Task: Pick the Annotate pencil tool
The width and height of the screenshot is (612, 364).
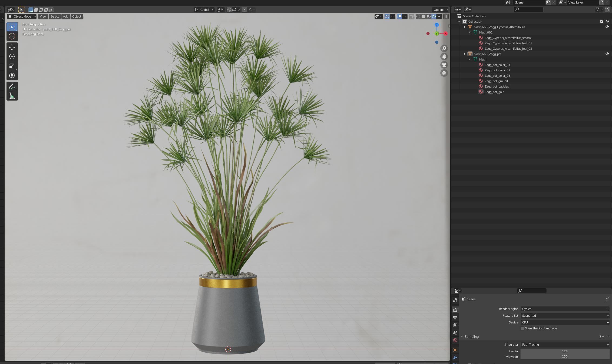Action: [12, 86]
